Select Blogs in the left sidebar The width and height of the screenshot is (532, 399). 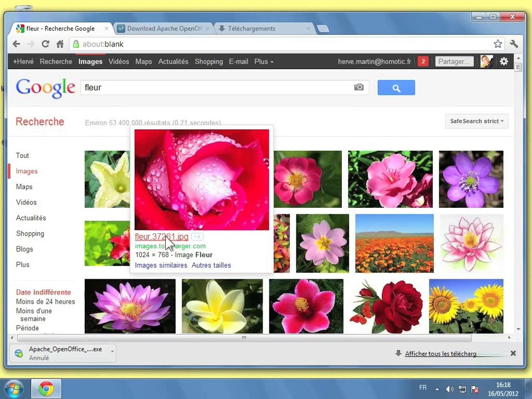[24, 249]
